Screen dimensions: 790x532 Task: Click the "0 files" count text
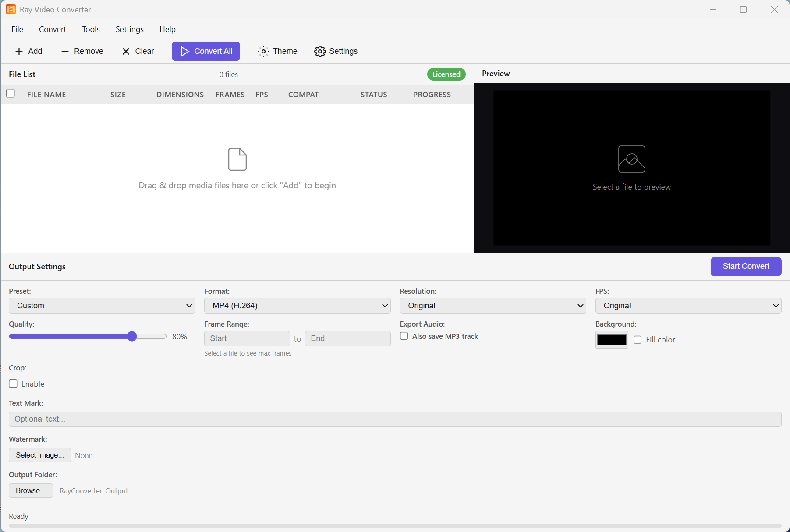pyautogui.click(x=228, y=74)
